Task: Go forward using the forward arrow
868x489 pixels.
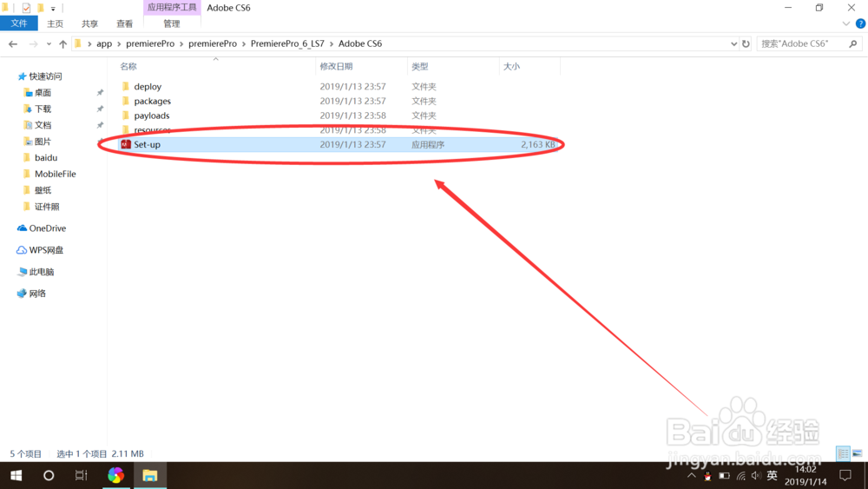Action: tap(33, 43)
